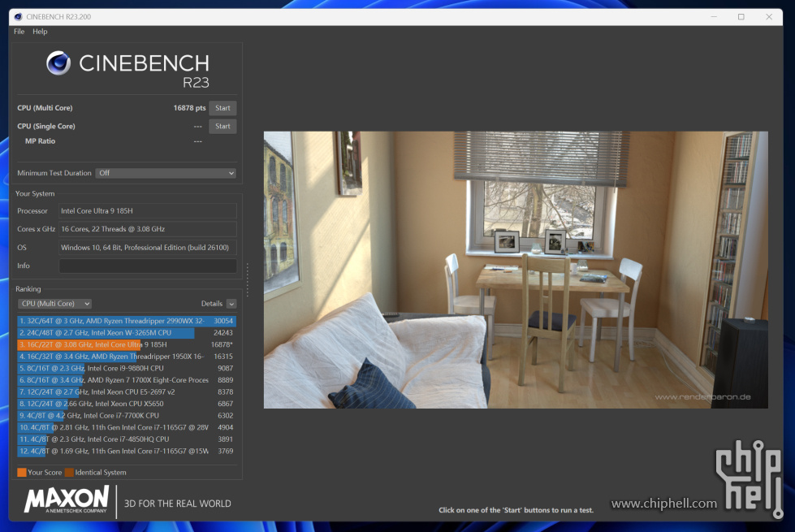
Task: Select ranking row AMD Ryzen 7 1700X
Action: pyautogui.click(x=126, y=380)
